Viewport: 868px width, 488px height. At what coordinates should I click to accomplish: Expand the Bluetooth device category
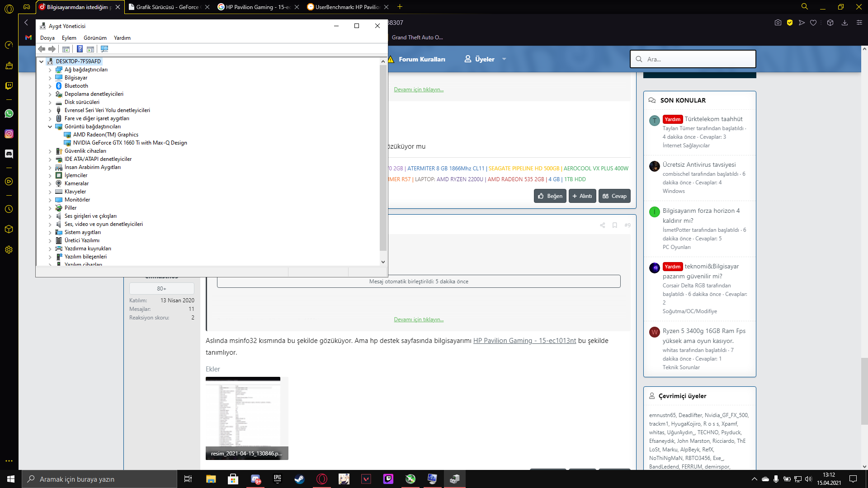(x=50, y=86)
